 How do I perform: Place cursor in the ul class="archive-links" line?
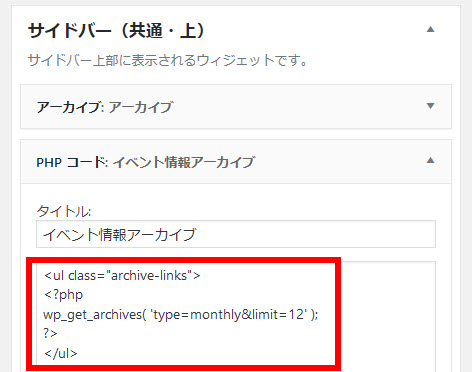[122, 276]
